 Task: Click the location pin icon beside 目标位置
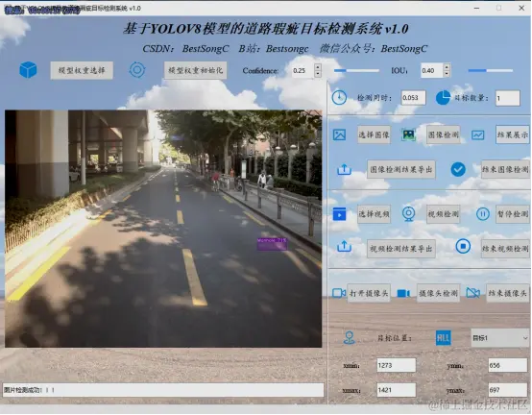pos(350,338)
